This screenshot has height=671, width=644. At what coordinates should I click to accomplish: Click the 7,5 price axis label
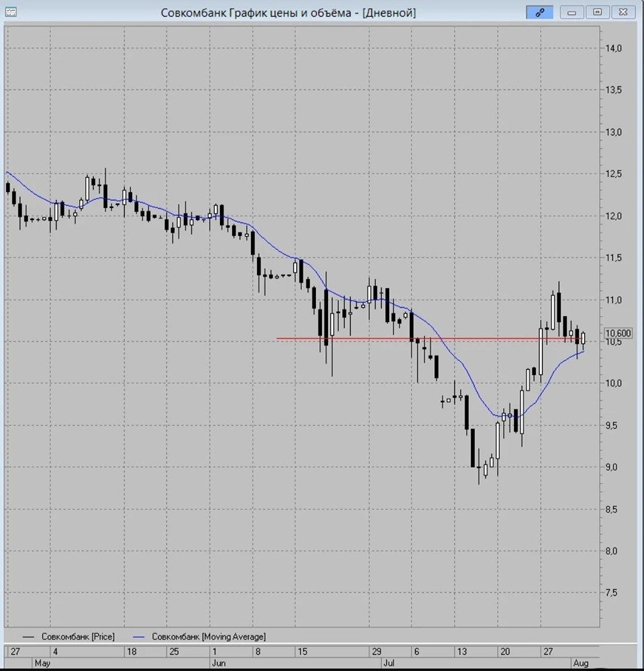tap(611, 592)
